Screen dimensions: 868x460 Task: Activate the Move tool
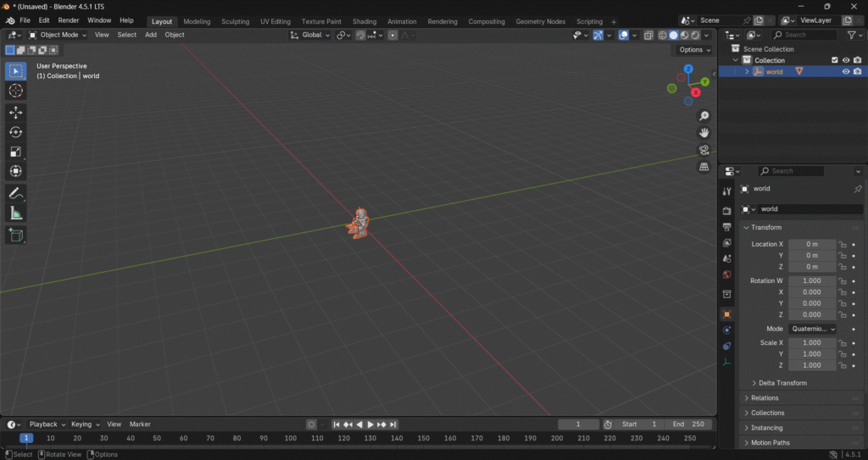(x=15, y=113)
